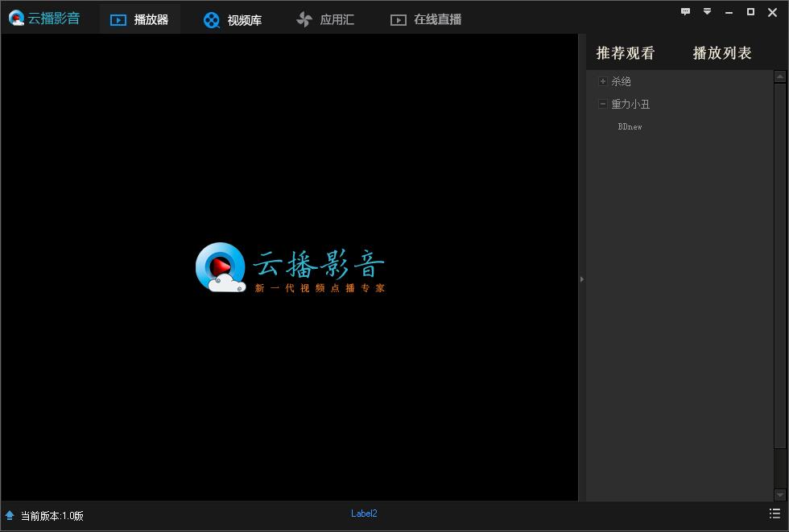Viewport: 789px width, 532px height.
Task: Switch to the 推荐观看 tab
Action: tap(625, 53)
